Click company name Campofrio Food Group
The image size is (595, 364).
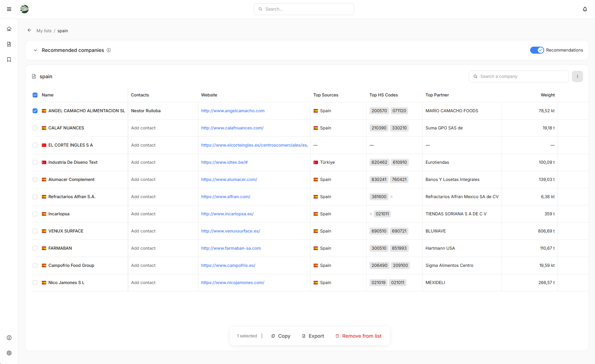click(x=71, y=265)
